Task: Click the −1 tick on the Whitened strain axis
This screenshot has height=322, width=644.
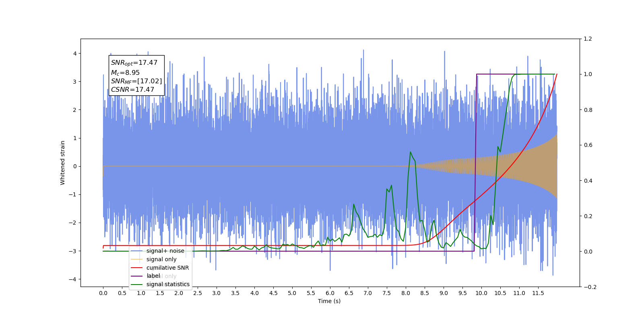Action: coord(73,194)
